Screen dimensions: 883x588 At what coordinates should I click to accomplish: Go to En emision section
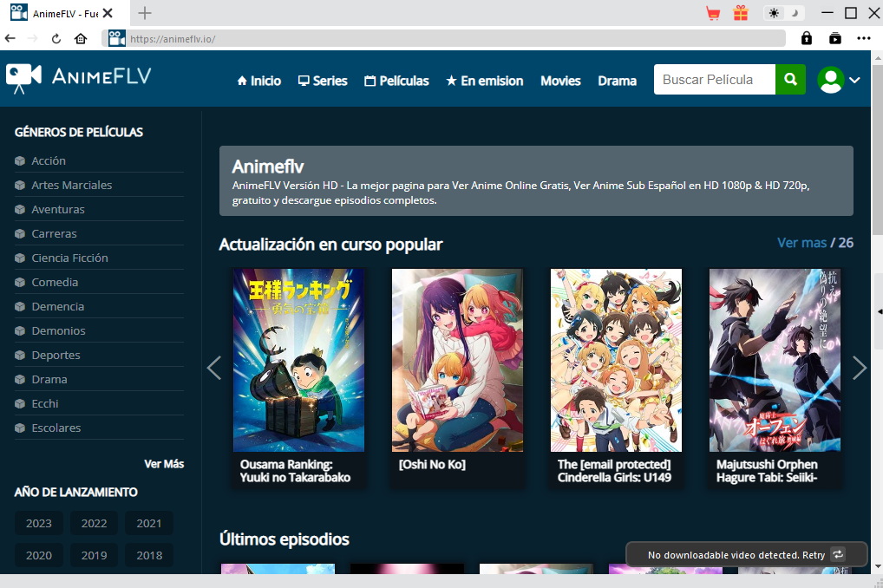[484, 81]
